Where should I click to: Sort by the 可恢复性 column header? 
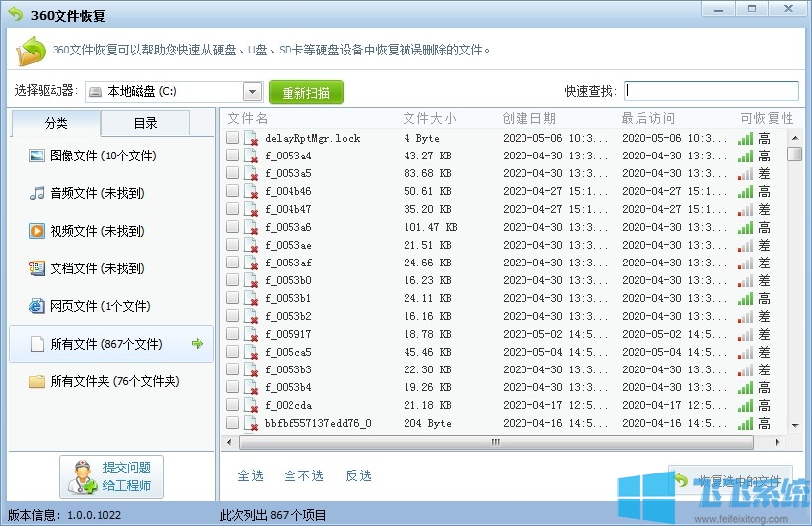point(766,119)
